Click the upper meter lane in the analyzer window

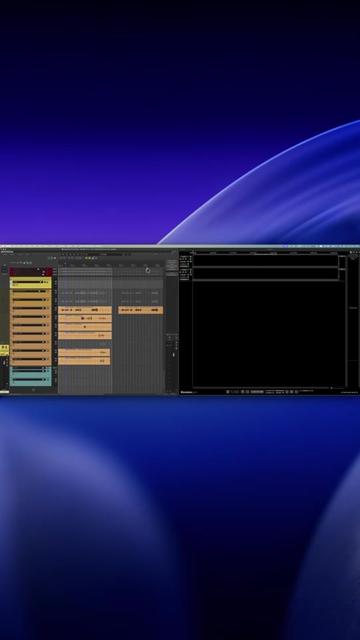(265, 260)
